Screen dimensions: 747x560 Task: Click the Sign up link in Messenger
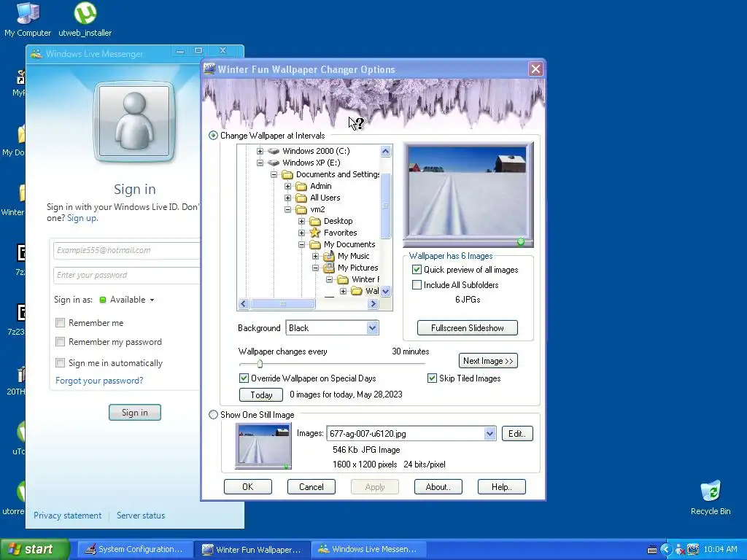82,218
